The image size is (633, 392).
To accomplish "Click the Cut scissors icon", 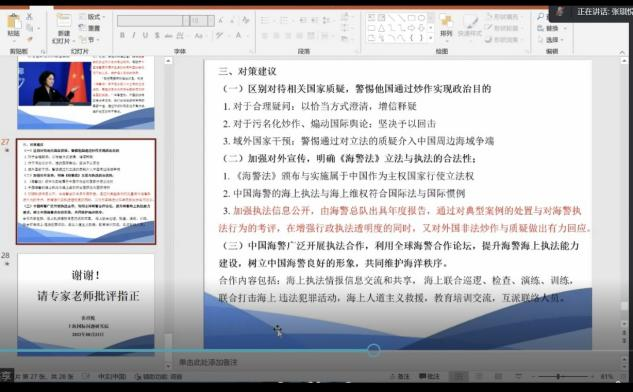I will 29,17.
